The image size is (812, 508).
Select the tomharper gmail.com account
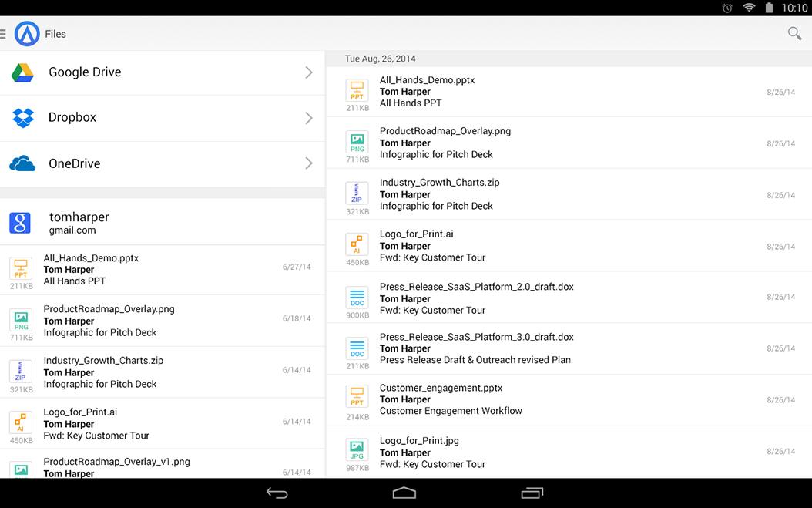(162, 222)
